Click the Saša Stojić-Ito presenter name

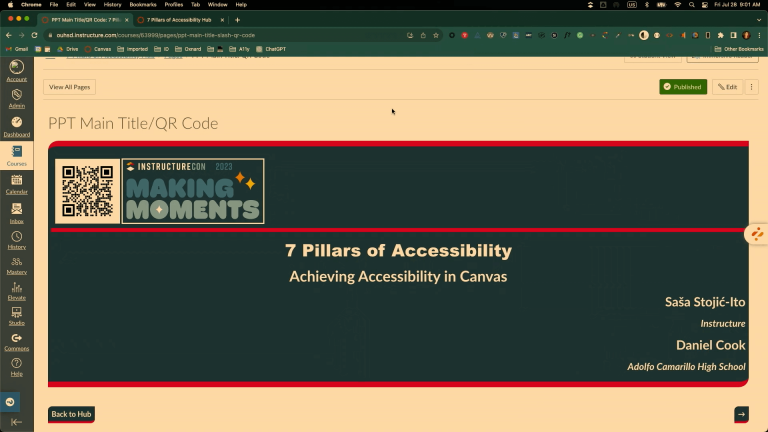click(705, 302)
